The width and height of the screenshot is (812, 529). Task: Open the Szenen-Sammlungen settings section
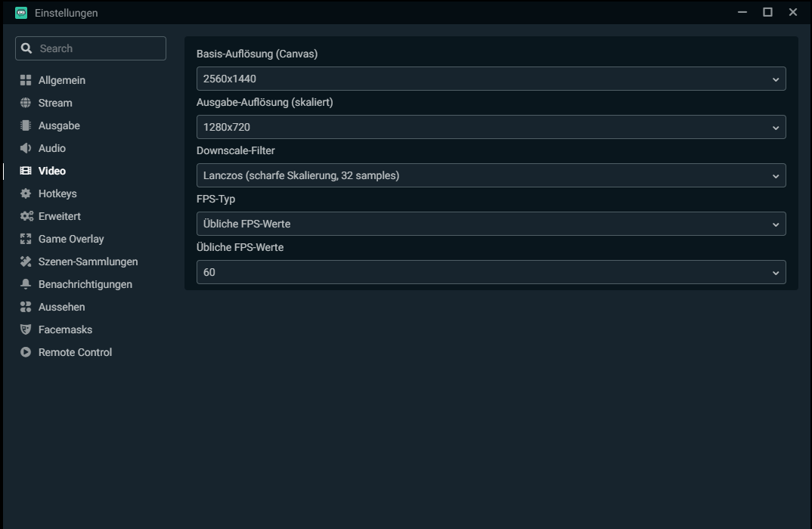[88, 261]
